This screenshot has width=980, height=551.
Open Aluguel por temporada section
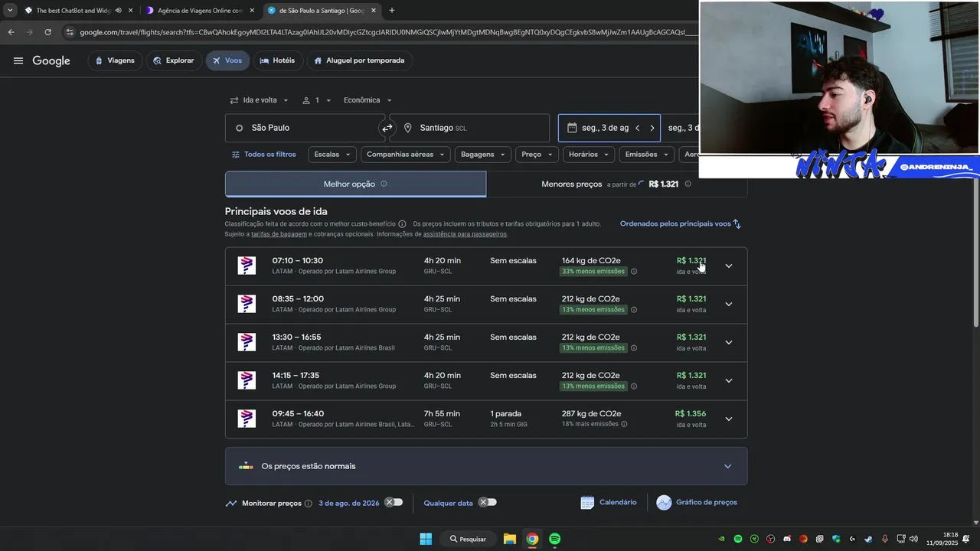[x=360, y=60]
